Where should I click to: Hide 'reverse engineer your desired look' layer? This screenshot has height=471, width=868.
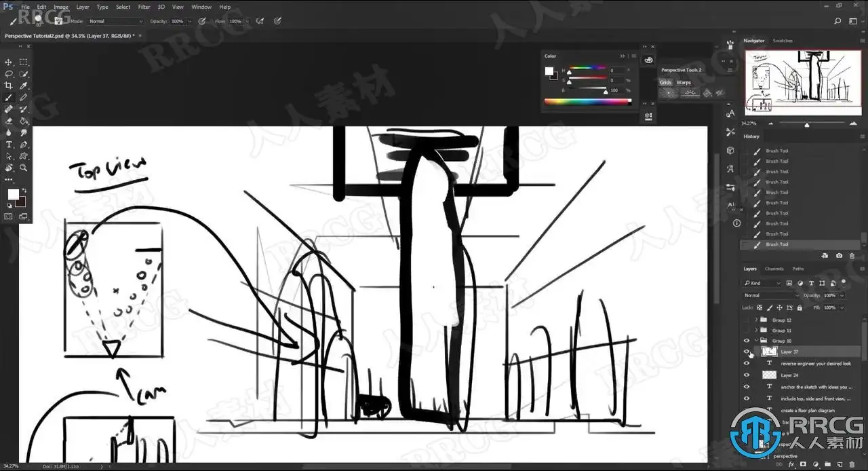(747, 363)
